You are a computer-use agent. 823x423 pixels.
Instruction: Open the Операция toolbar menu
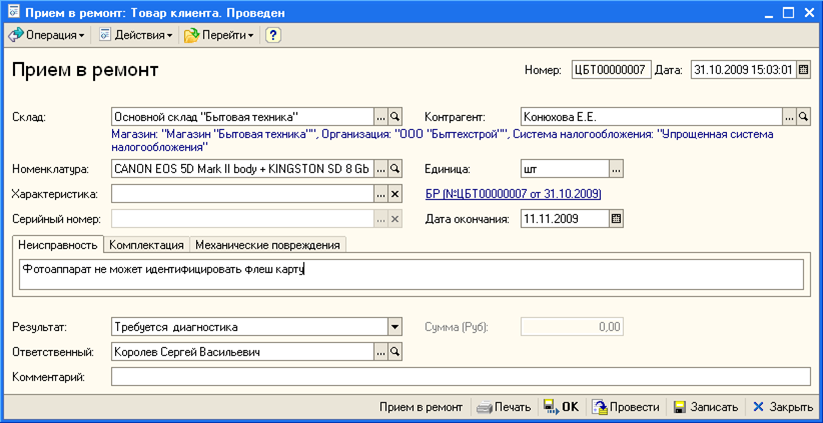click(46, 35)
